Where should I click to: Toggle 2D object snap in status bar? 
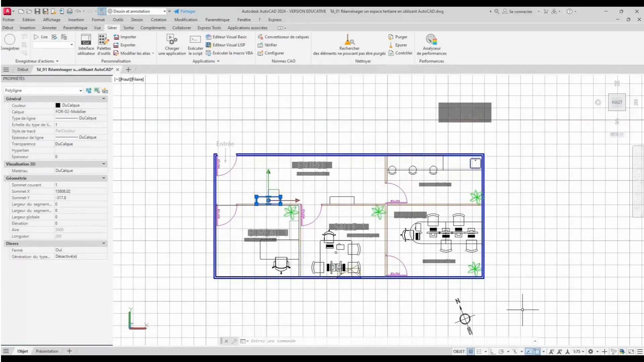[537, 352]
